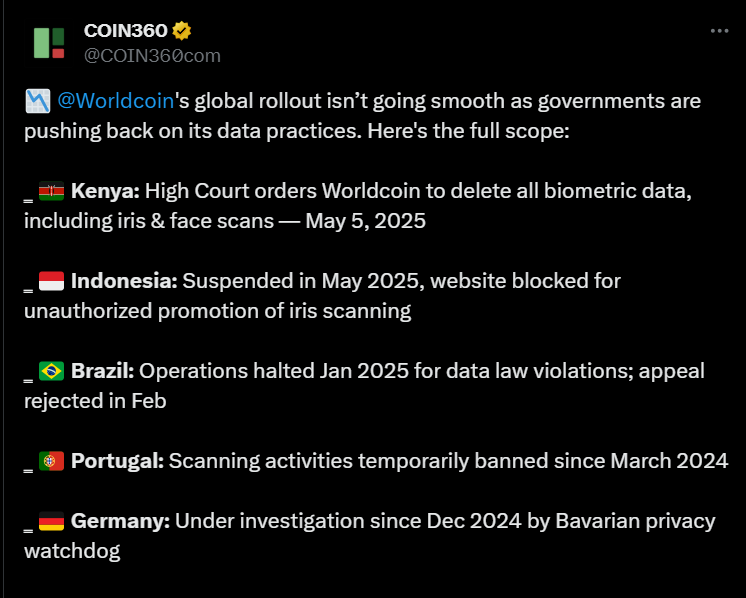Open the tweet's more options menu
This screenshot has height=598, width=746.
coord(719,31)
